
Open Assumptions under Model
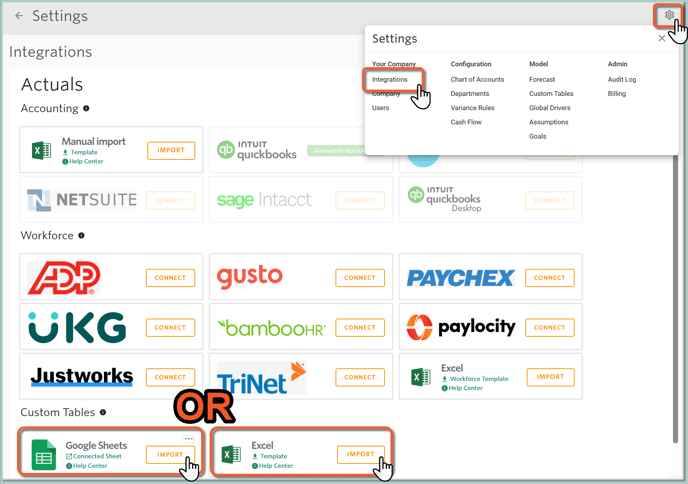point(548,122)
